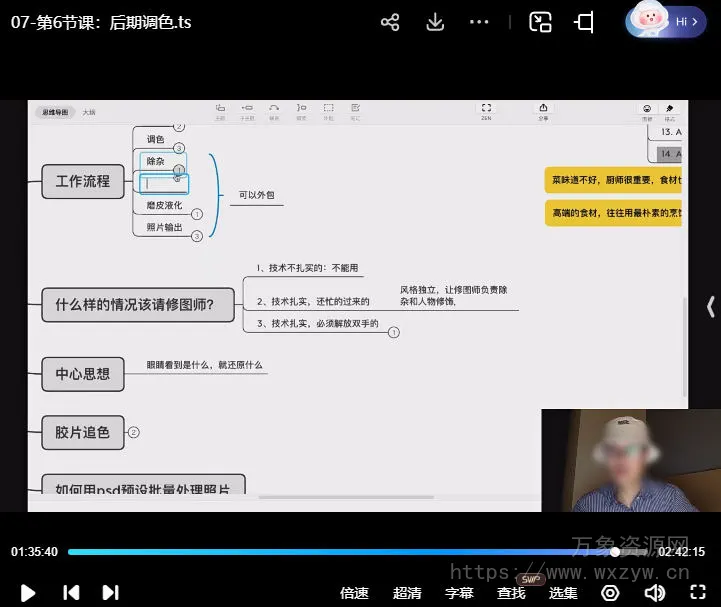Enter fullscreen mode
The height and width of the screenshot is (607, 721).
[697, 592]
